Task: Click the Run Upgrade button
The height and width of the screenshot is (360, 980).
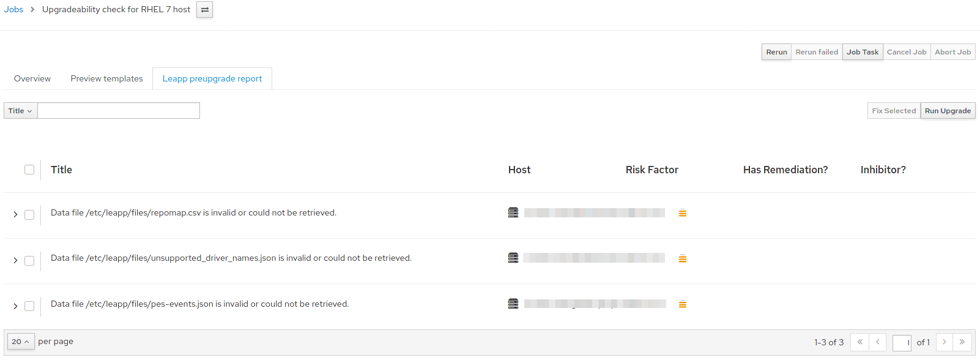Action: pyautogui.click(x=948, y=110)
